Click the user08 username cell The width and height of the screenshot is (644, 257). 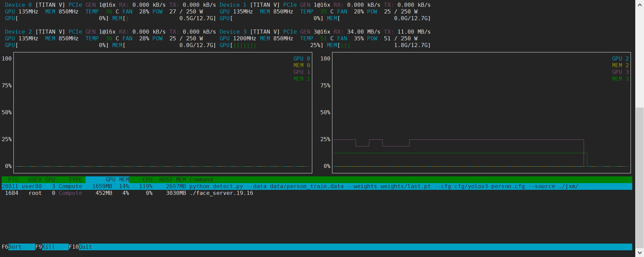click(x=32, y=186)
